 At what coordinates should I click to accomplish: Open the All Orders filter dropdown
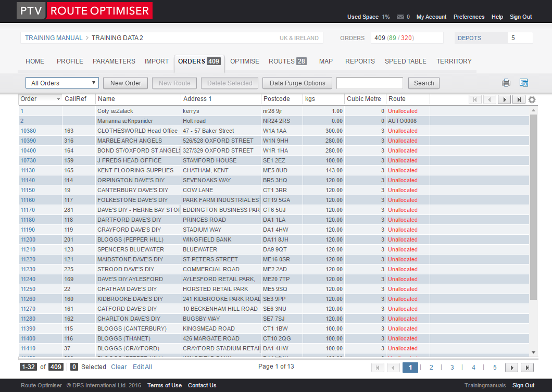click(x=62, y=83)
